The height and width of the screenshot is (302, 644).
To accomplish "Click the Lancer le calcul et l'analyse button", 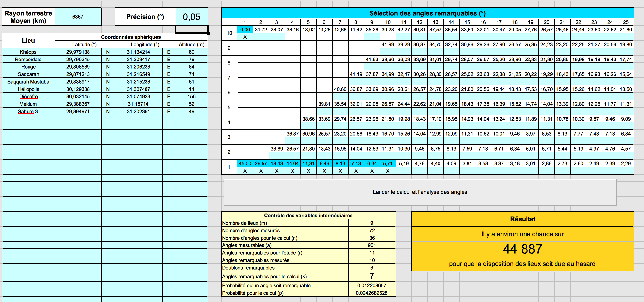I will click(420, 192).
